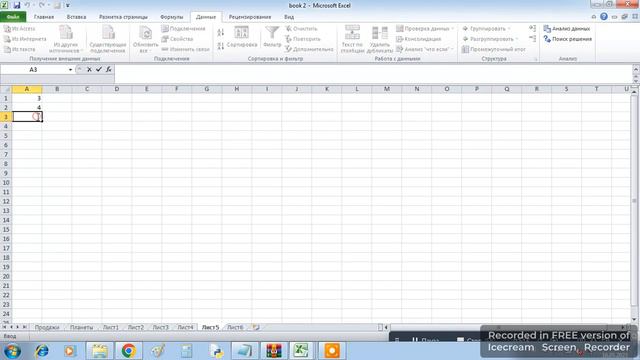Open the Группировать dropdown
640x360 pixels.
pos(486,29)
